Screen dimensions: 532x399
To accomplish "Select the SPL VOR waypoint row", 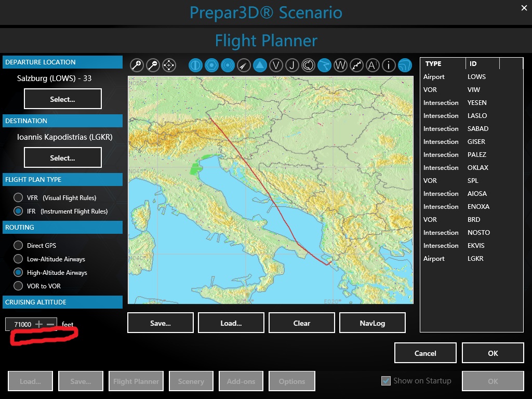I will (472, 180).
